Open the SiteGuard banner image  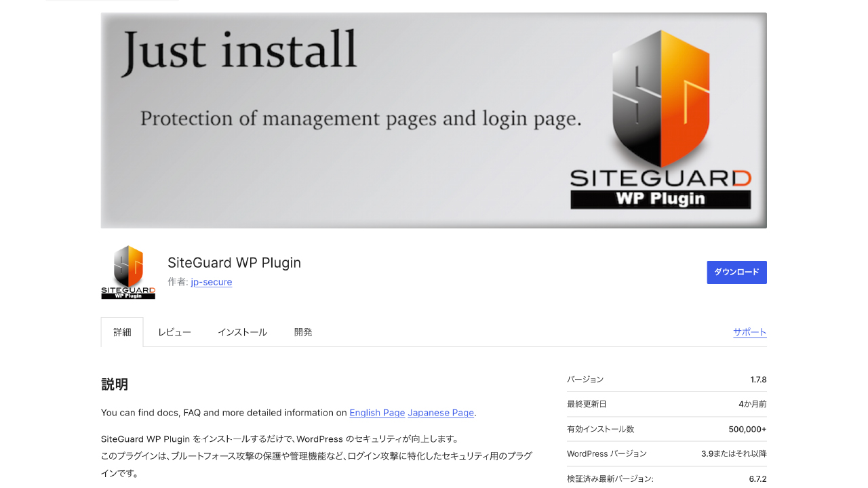tap(434, 120)
